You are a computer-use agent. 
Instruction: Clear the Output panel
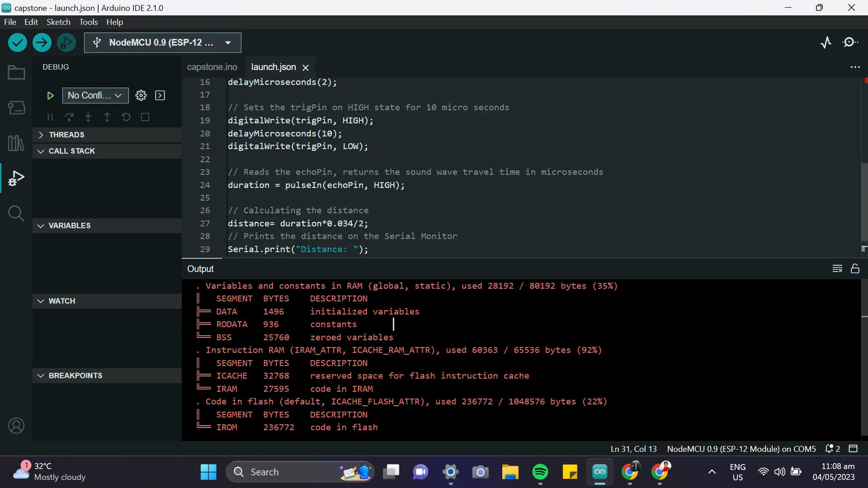837,269
